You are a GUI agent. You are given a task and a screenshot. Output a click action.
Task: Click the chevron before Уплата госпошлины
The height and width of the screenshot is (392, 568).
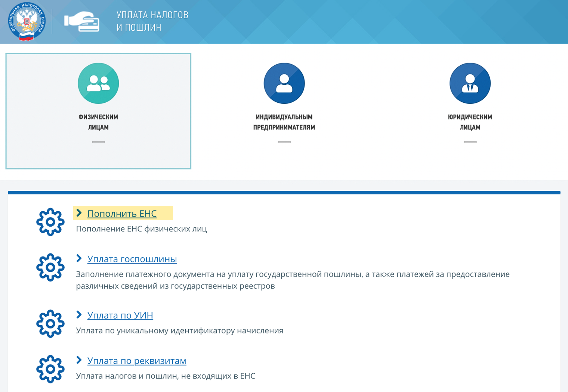pos(79,258)
